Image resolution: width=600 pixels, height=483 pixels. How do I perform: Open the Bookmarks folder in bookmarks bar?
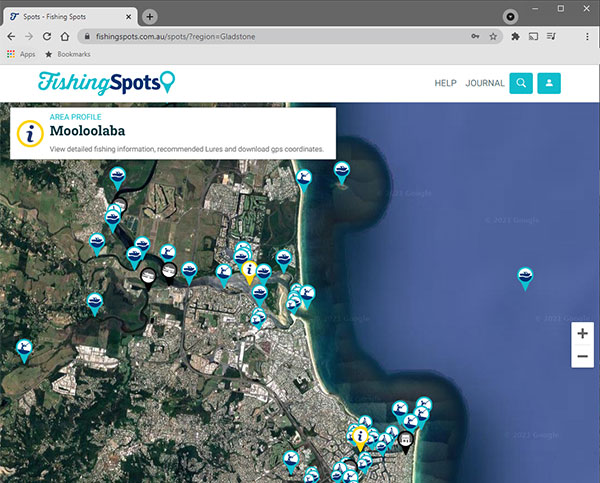(x=68, y=54)
